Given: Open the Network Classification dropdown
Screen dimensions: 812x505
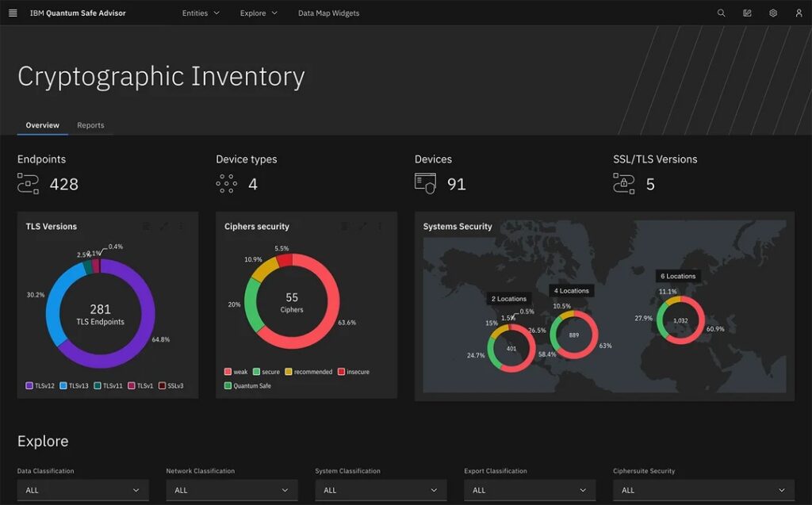Looking at the screenshot, I should click(232, 490).
